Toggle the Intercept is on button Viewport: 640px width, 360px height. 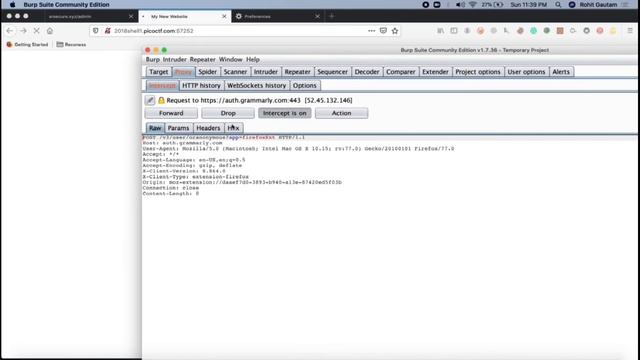click(284, 113)
